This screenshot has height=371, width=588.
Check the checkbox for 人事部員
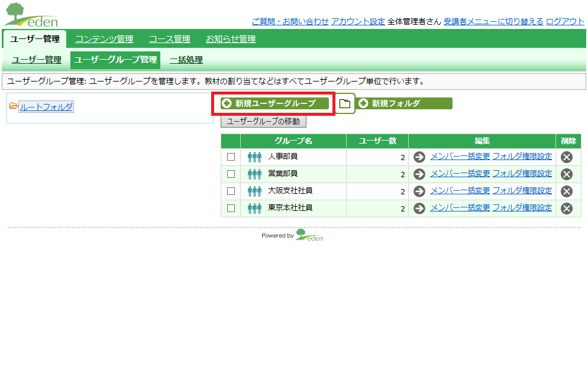pos(231,157)
